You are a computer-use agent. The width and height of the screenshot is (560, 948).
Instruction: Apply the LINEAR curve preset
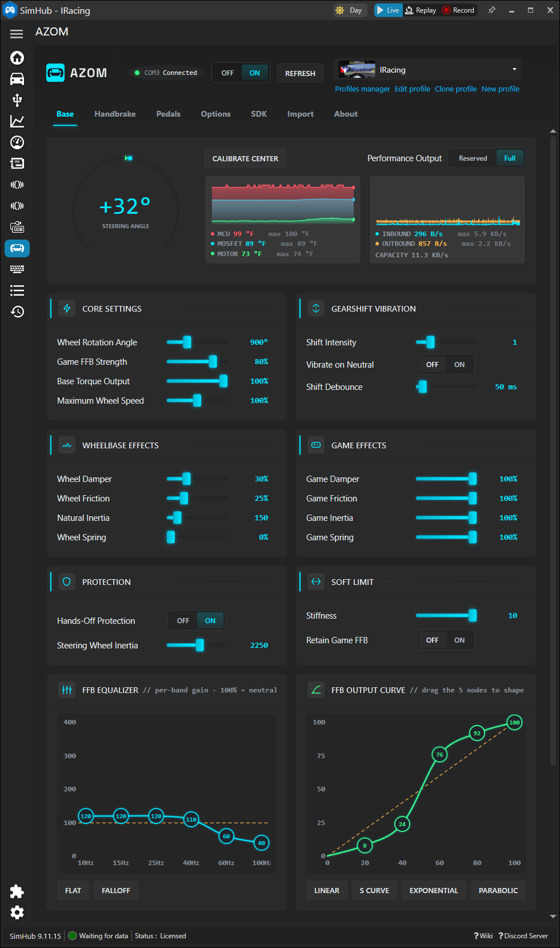(x=327, y=890)
